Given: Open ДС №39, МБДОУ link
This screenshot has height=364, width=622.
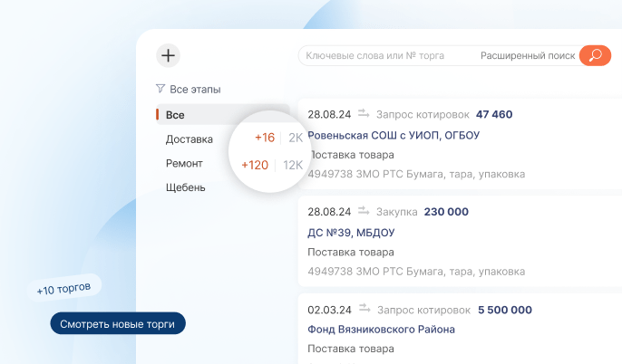Looking at the screenshot, I should coord(351,233).
